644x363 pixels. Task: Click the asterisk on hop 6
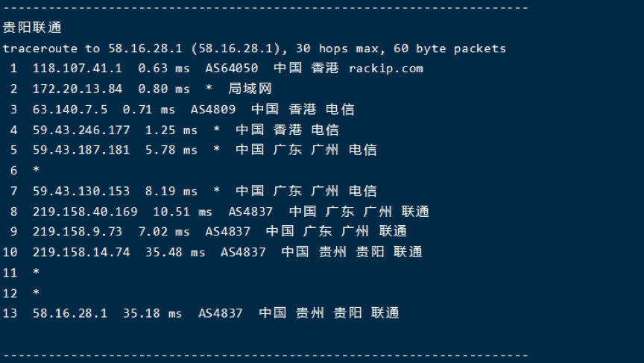(x=36, y=170)
